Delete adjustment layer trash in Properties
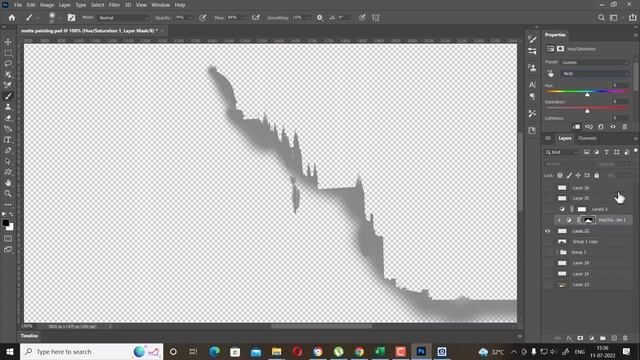This screenshot has width=640, height=360. coord(625,127)
